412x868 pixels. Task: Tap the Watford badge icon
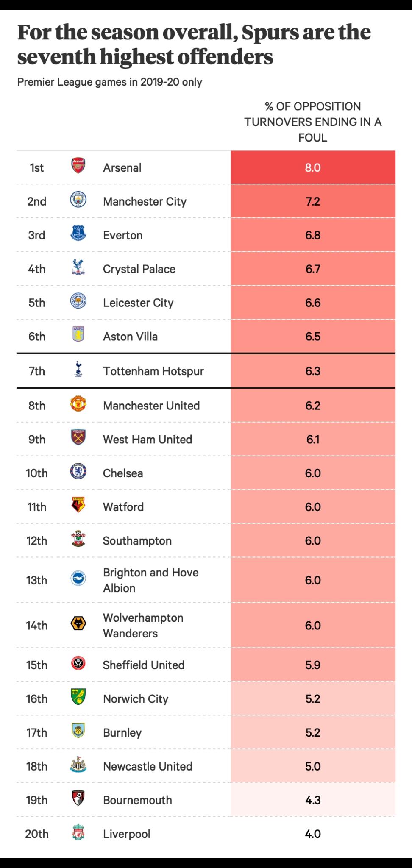tap(78, 505)
